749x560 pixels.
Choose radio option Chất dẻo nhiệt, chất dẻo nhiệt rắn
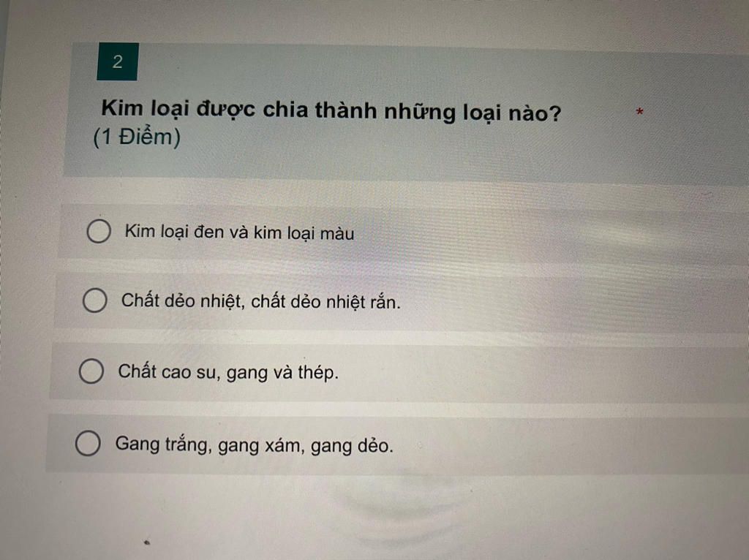(94, 300)
